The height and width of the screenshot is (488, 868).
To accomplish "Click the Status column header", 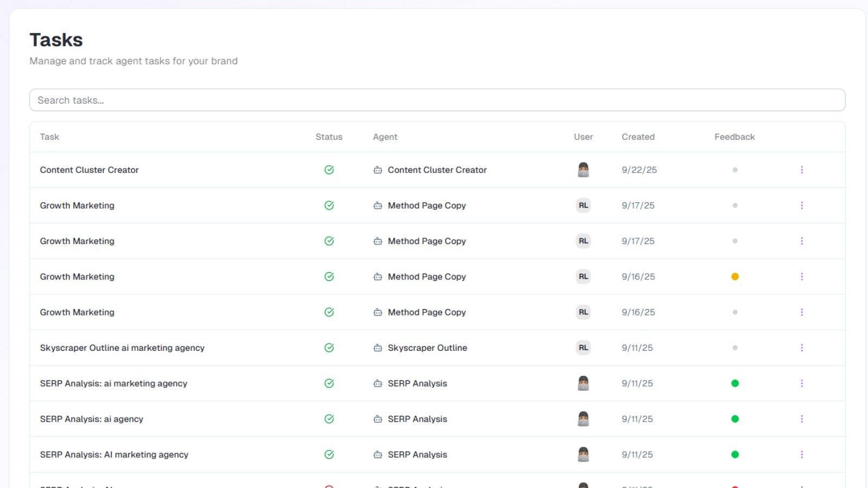I will tap(329, 137).
